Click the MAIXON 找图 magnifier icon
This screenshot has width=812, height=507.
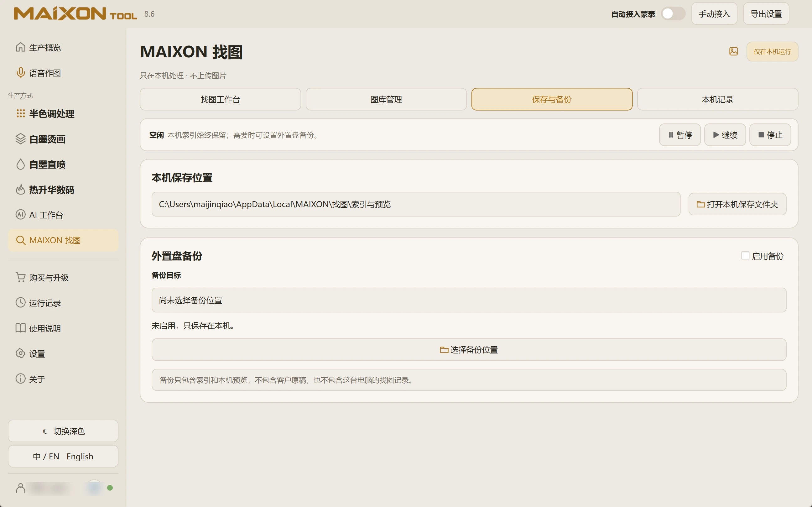(20, 240)
